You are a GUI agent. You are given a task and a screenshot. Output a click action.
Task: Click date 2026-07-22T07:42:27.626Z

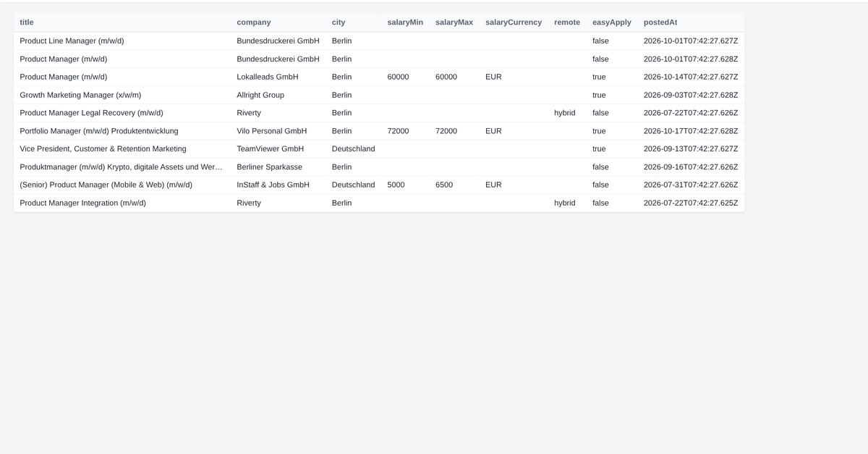click(691, 113)
